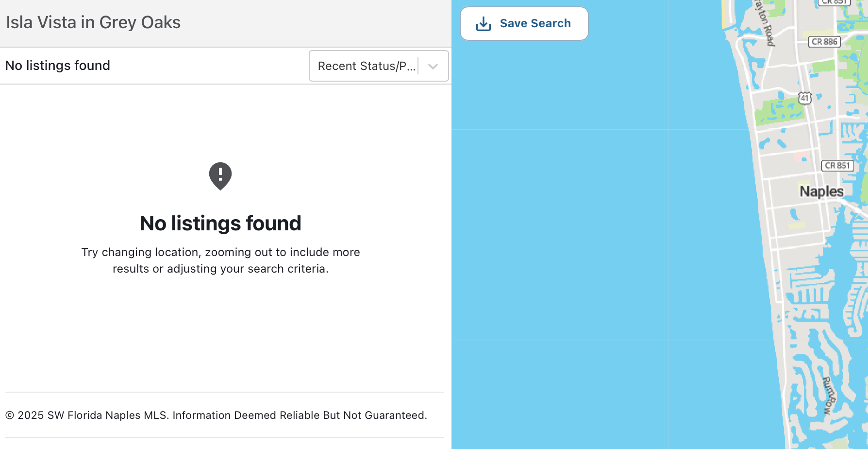Screen dimensions: 868x449
Task: Click the bold No listings found heading
Action: (220, 224)
